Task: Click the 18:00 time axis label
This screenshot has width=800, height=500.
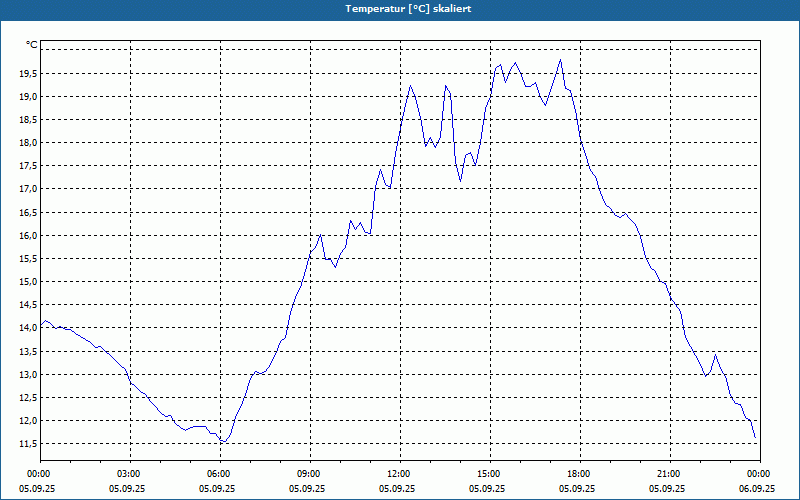Action: click(x=580, y=474)
